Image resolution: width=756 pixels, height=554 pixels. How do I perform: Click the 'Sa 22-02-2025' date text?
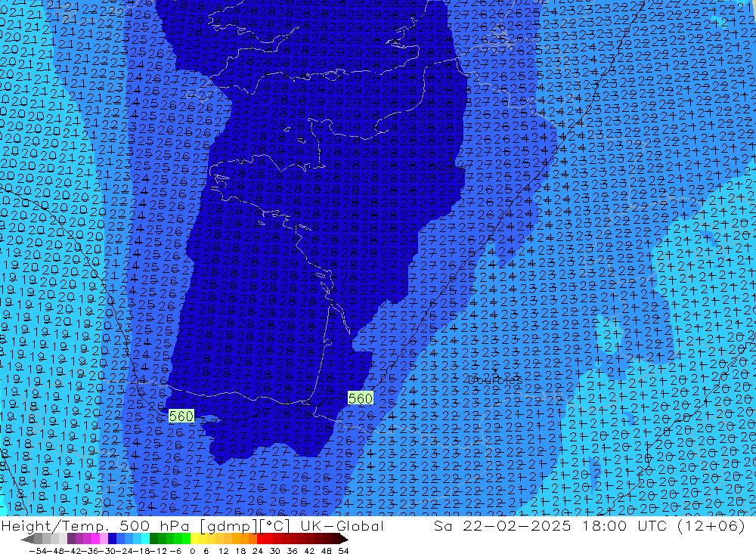pyautogui.click(x=502, y=526)
